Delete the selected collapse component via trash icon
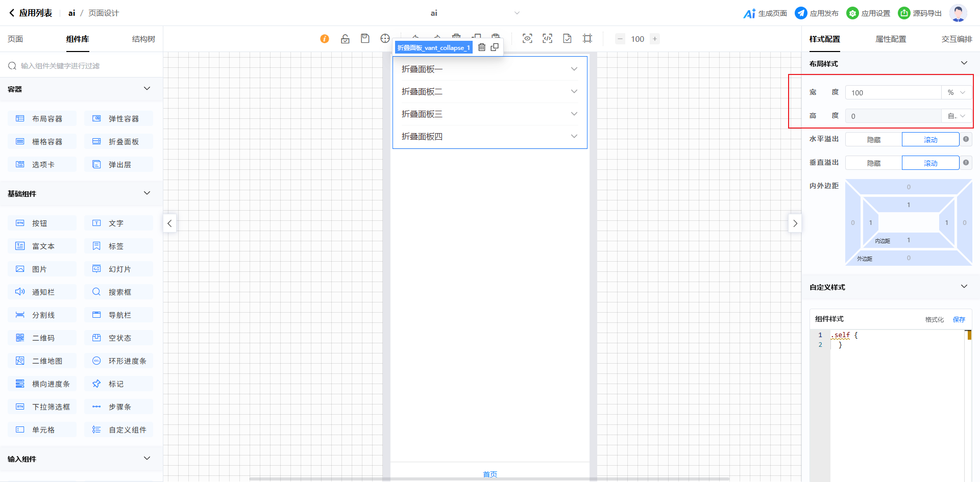This screenshot has height=482, width=980. pos(481,47)
